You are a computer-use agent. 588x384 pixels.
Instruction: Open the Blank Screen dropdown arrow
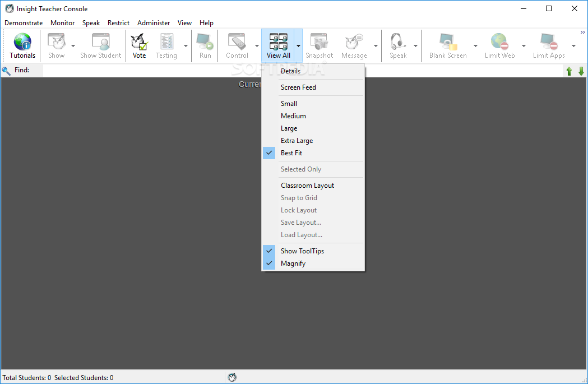point(475,46)
